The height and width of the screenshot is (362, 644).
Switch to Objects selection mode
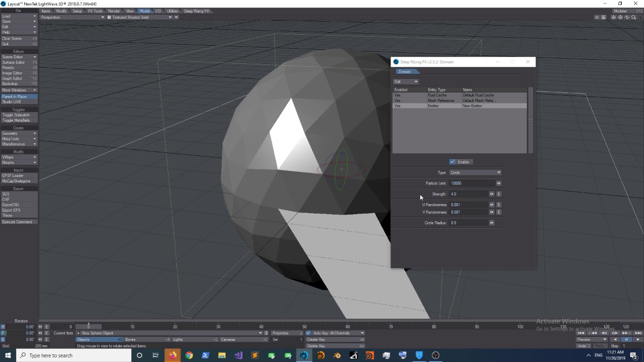coord(99,339)
